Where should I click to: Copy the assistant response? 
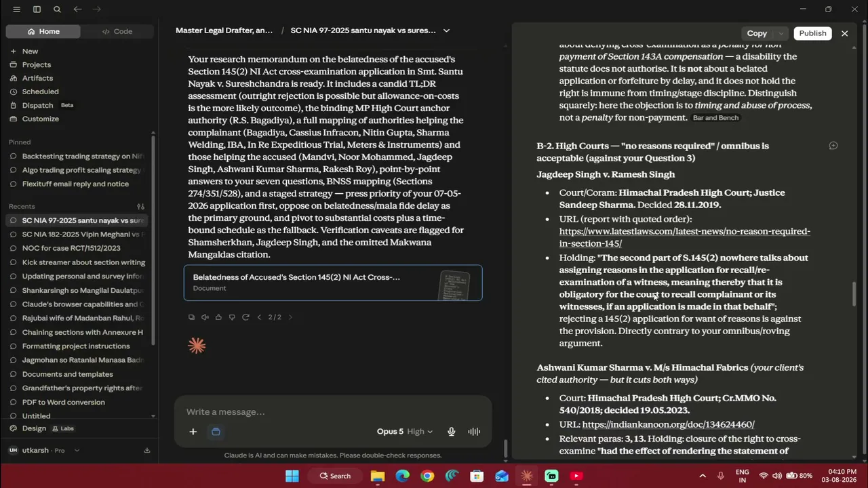click(191, 317)
